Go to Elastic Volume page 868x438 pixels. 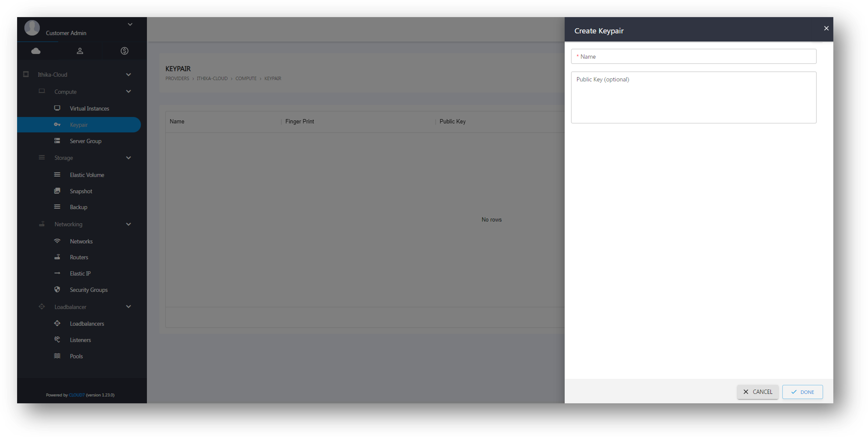(87, 175)
